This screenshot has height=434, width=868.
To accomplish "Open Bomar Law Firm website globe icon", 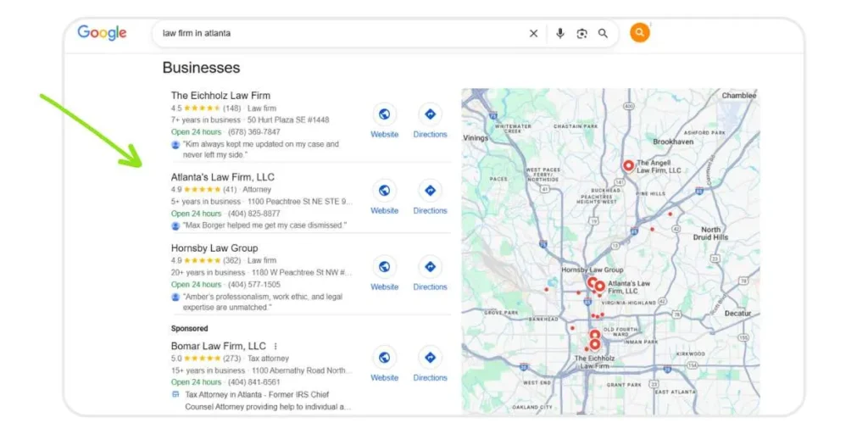I will point(384,358).
